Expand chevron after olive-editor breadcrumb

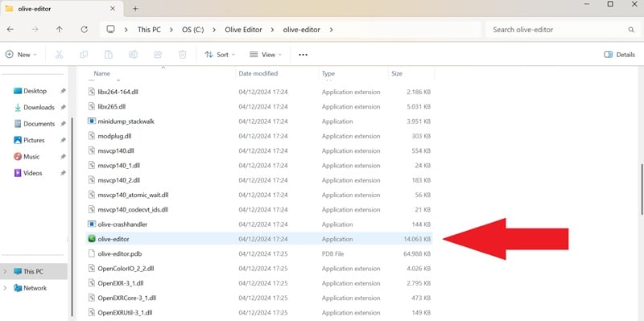point(331,30)
